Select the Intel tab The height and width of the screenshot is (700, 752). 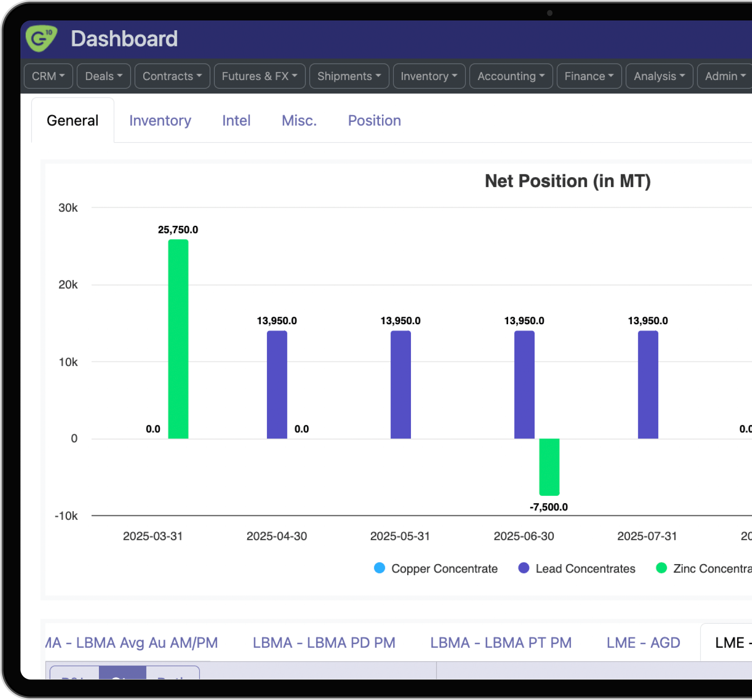point(236,121)
